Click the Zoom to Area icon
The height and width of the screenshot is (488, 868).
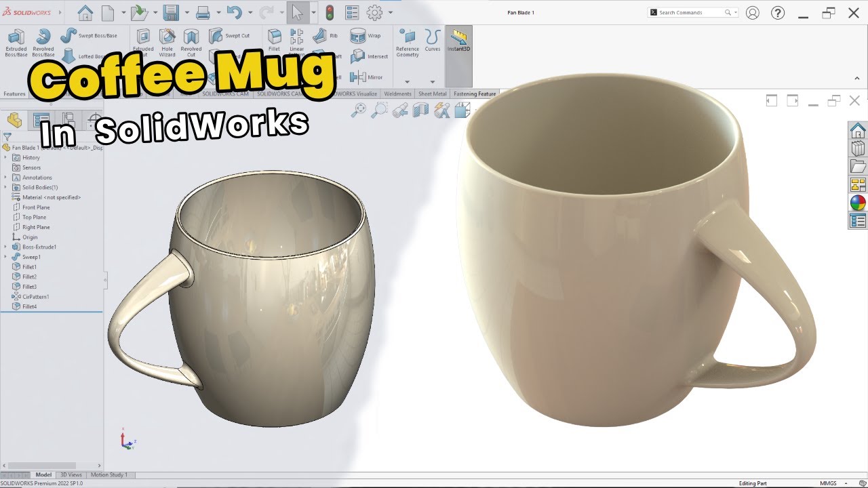(379, 110)
